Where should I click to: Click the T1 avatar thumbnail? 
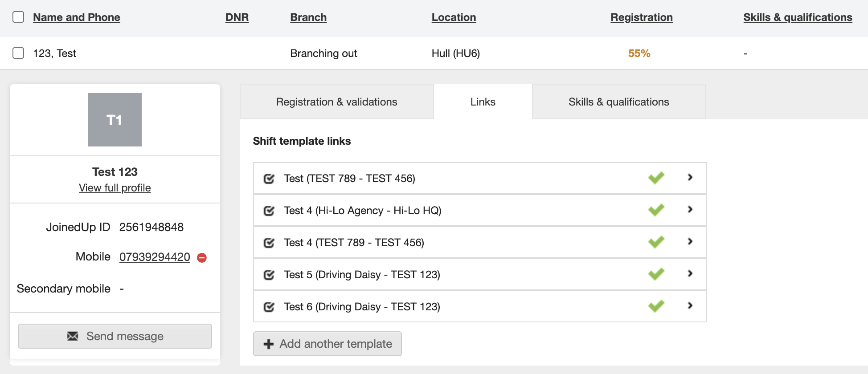115,120
